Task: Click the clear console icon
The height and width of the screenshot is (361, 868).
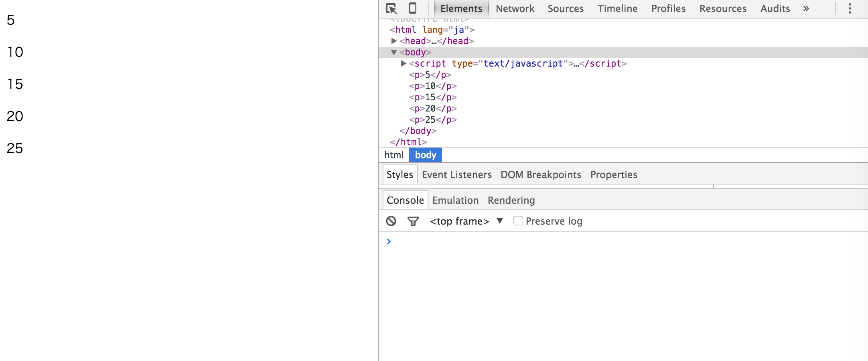Action: tap(390, 221)
